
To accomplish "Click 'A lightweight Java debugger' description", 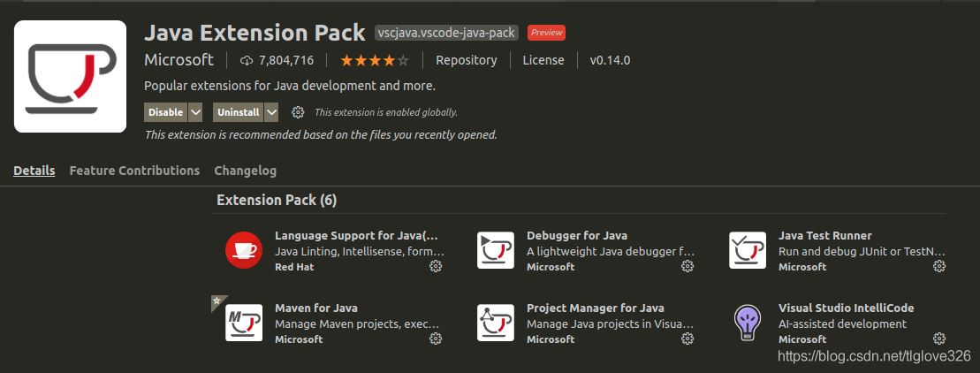I will (611, 251).
